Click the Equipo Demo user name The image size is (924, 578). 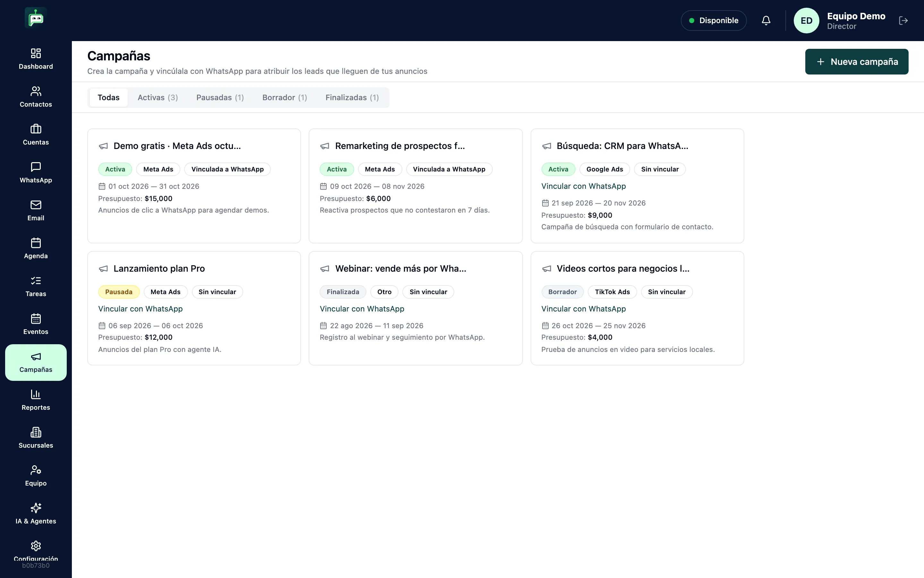(x=856, y=16)
